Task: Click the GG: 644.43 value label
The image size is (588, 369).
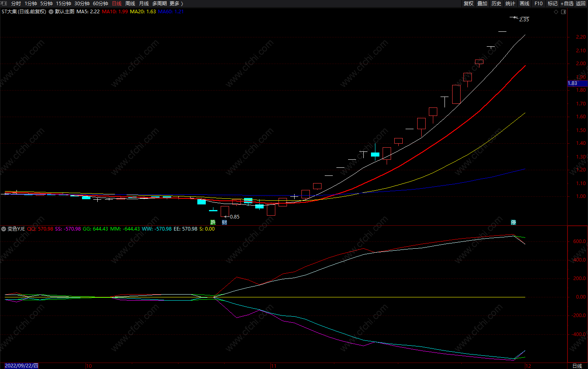Action: pyautogui.click(x=95, y=229)
